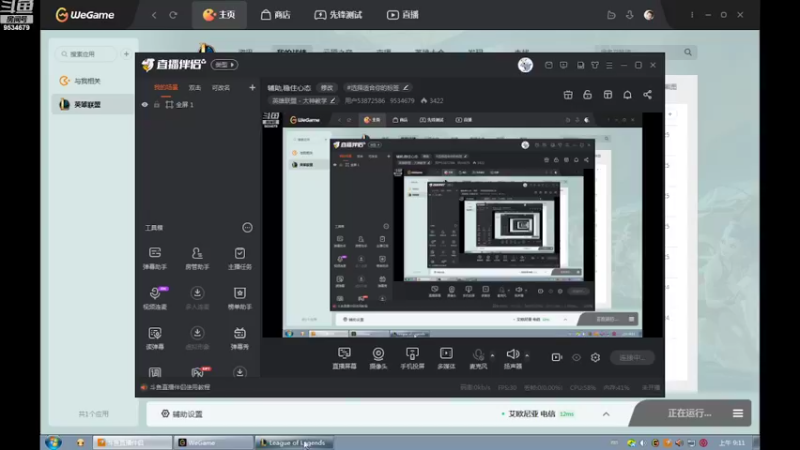This screenshot has height=450, width=800.
Task: Select 英雄联盟 in WeGame sidebar
Action: [93, 104]
